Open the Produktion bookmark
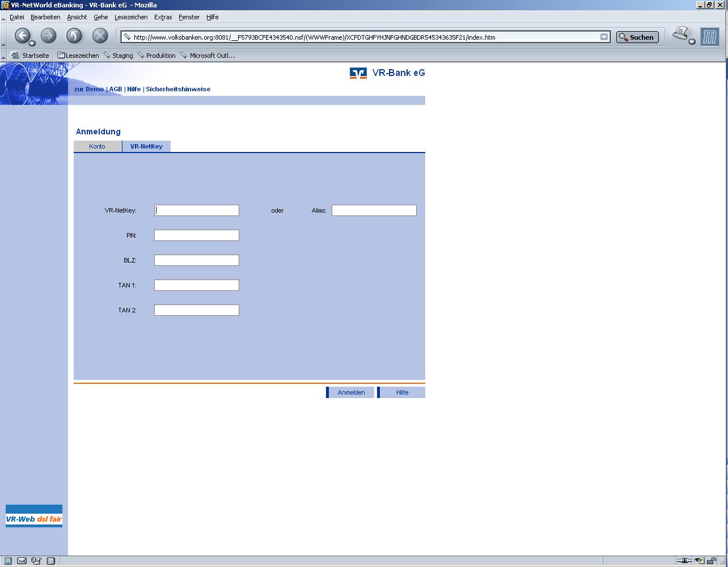The image size is (728, 567). point(156,56)
